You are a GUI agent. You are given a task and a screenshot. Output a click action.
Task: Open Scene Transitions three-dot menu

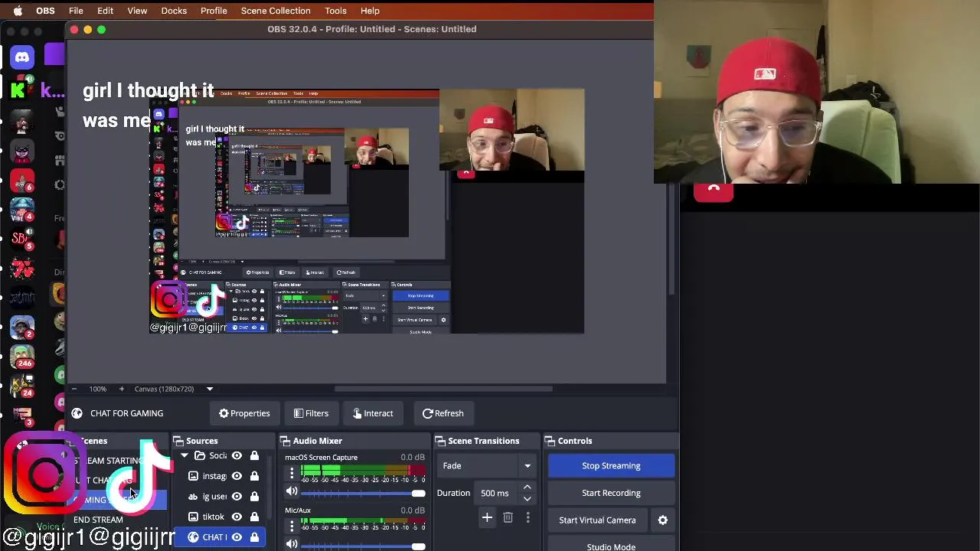tap(528, 518)
